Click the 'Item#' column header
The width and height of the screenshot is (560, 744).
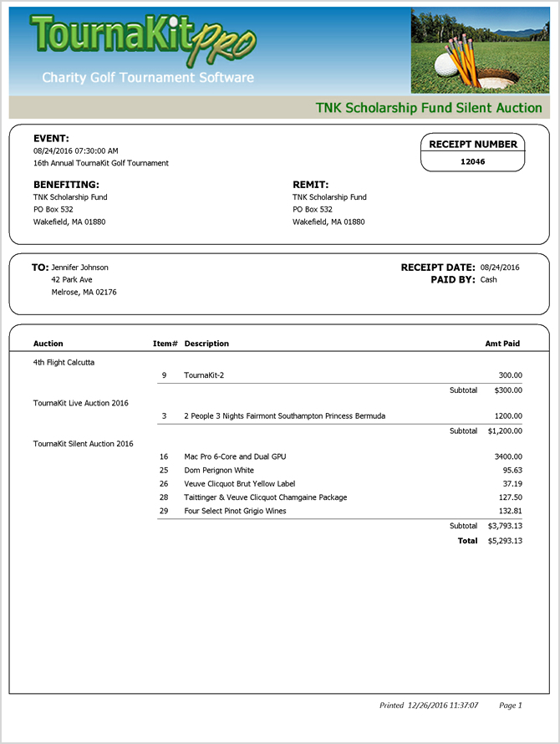point(165,344)
